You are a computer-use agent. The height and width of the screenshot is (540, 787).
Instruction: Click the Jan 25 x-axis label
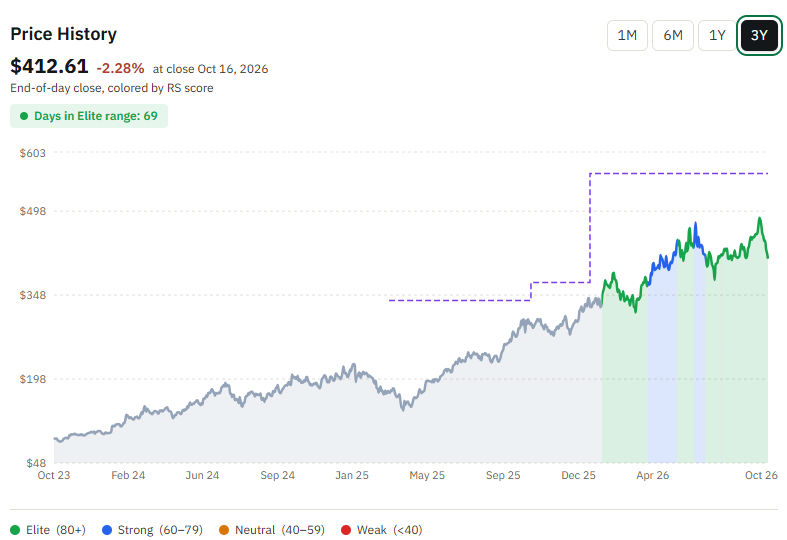click(x=352, y=475)
